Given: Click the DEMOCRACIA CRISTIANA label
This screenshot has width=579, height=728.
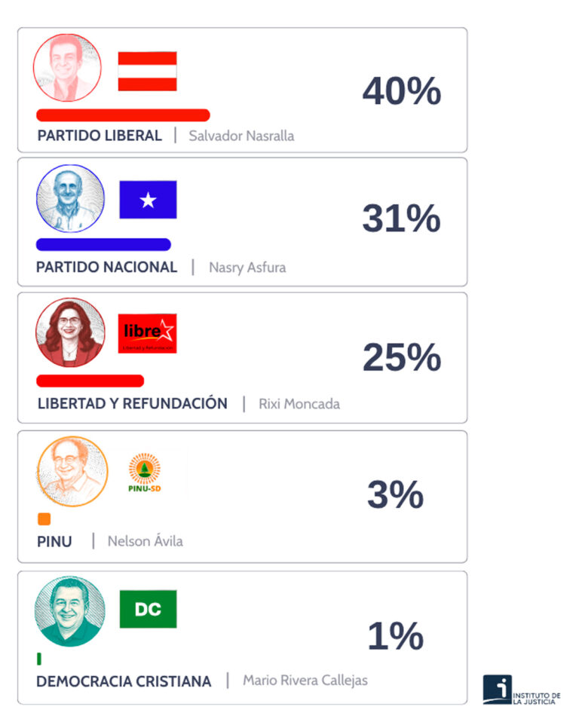Looking at the screenshot, I should click(x=124, y=681).
